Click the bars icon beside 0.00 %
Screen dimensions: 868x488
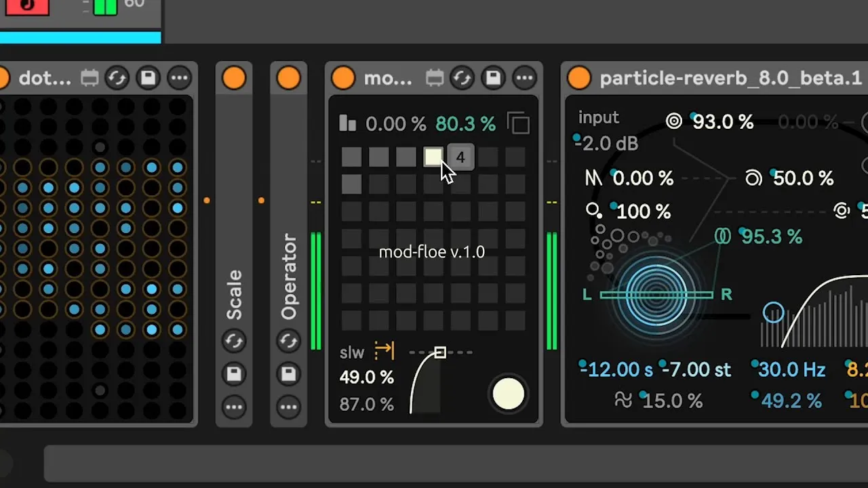[x=348, y=123]
